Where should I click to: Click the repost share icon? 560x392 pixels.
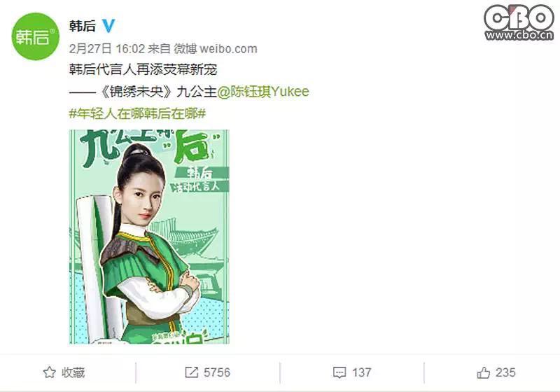click(x=191, y=372)
